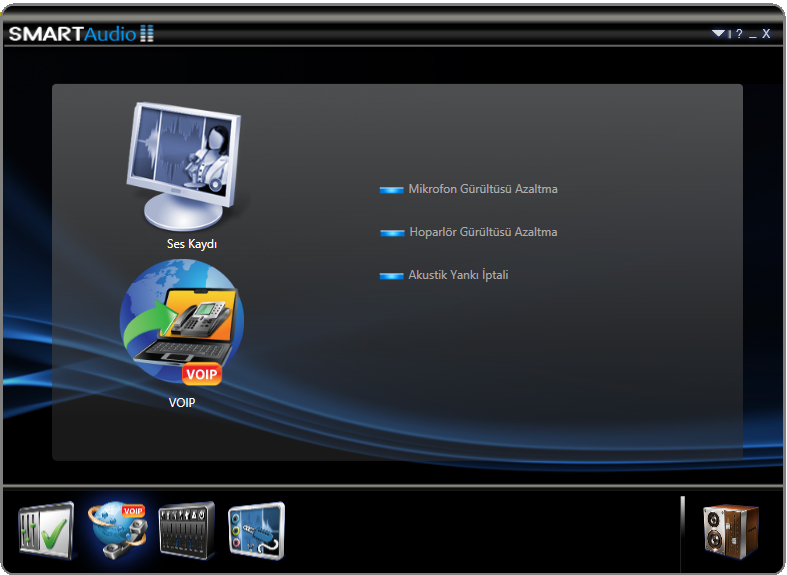Click the Hoparlör Gürültüsü Azaltma label
Viewport: 787px width, 575px height.
point(483,232)
